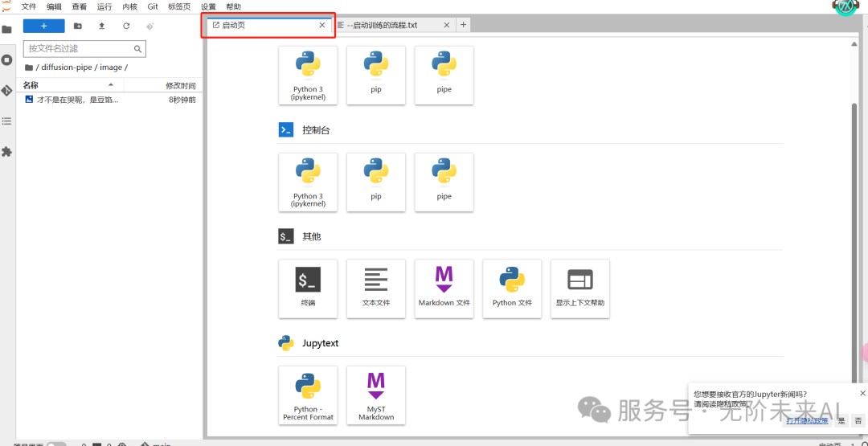The image size is (868, 446).
Task: Launch Python 3 (ipykernel) console under 控制台
Action: 309,182
